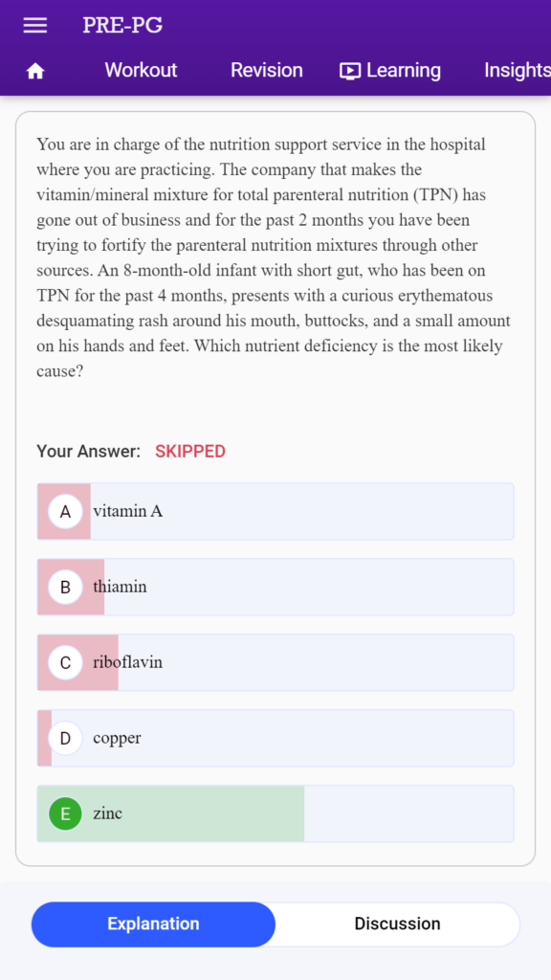Click the copper answer text
The height and width of the screenshot is (980, 551).
[x=117, y=738]
